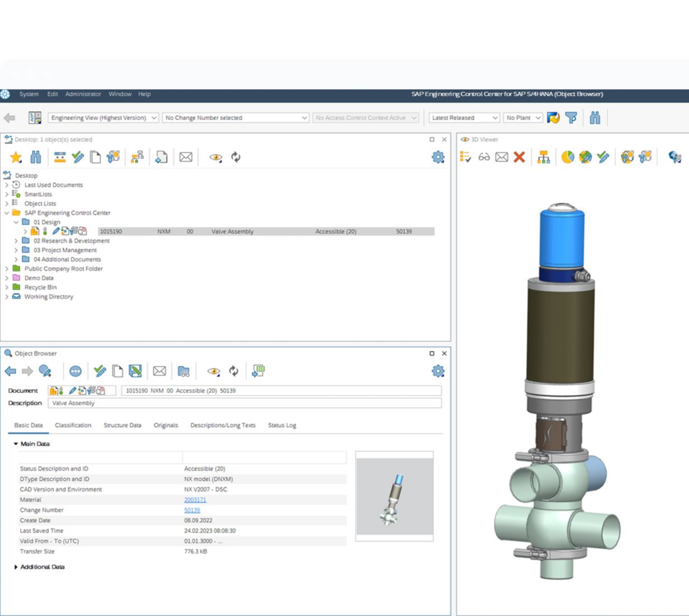The width and height of the screenshot is (689, 616).
Task: Click the refresh arrows icon in Desktop toolbar
Action: click(x=236, y=157)
